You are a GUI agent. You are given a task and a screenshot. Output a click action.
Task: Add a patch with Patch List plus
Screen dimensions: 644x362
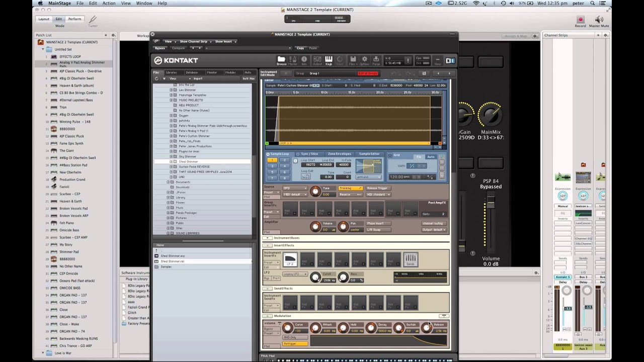point(106,35)
